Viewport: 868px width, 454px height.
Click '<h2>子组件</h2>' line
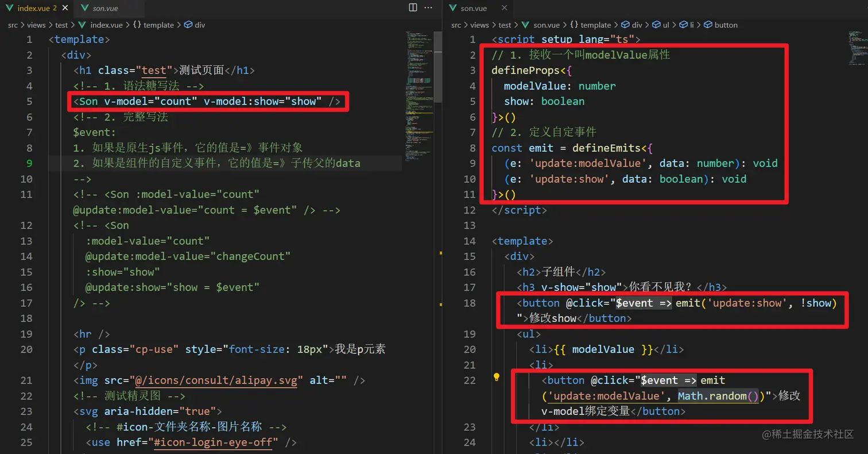[x=561, y=272]
